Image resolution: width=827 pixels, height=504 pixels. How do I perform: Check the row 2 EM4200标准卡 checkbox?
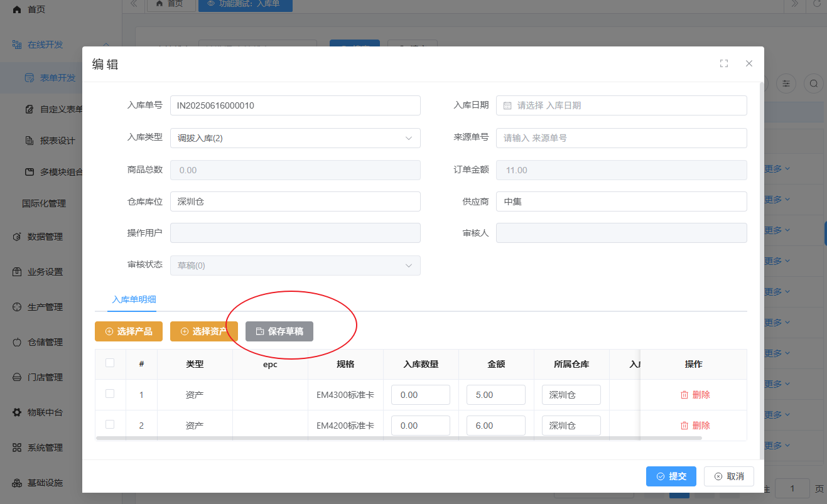pos(110,424)
